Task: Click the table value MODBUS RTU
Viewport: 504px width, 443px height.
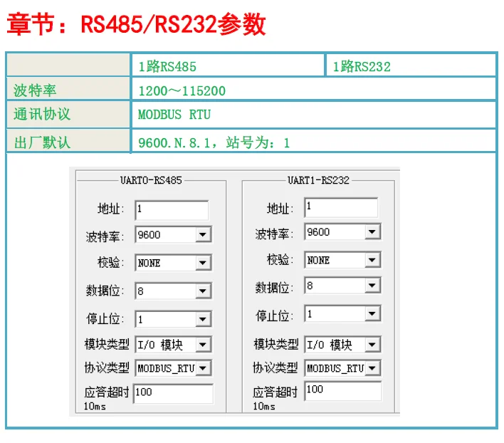Action: 174,115
